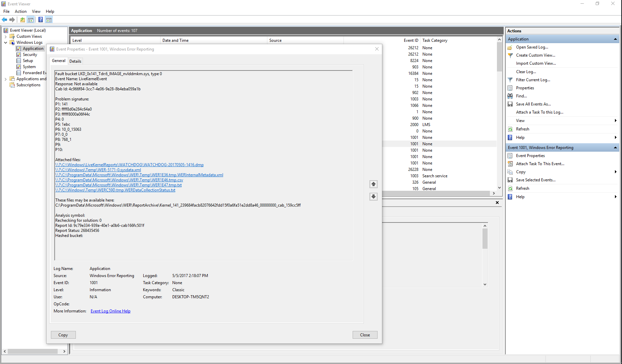The image size is (622, 364).
Task: Expand the Copy submenu in Actions
Action: coord(616,172)
